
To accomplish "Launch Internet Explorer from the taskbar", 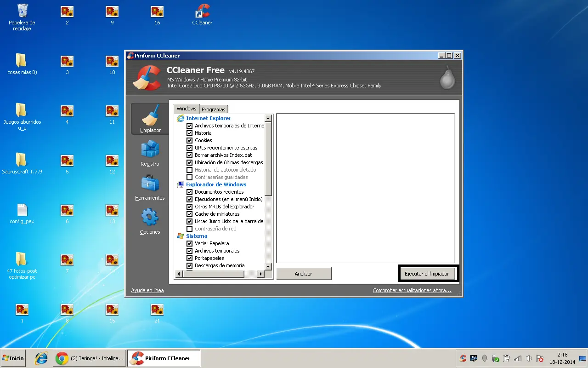I will pos(41,358).
